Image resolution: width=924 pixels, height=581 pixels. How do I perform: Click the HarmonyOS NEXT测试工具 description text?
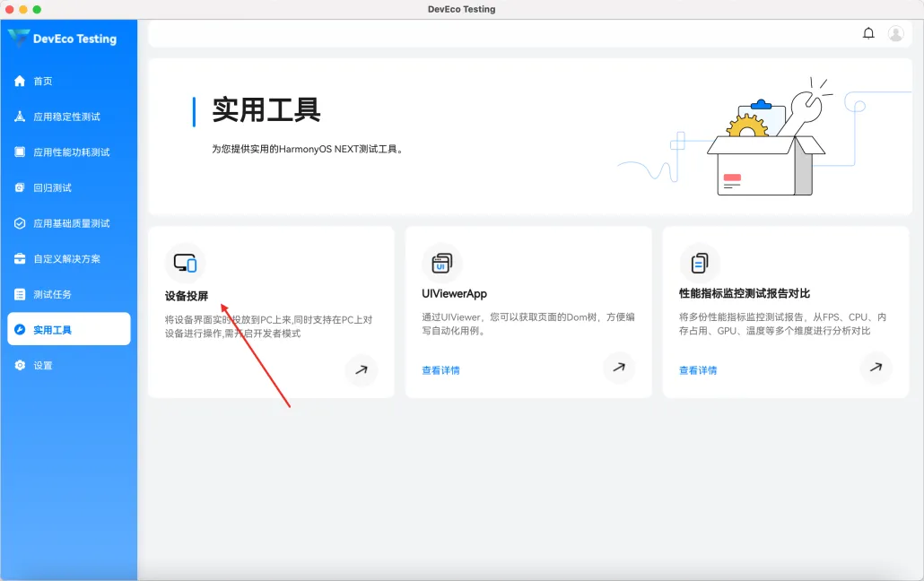tap(308, 149)
